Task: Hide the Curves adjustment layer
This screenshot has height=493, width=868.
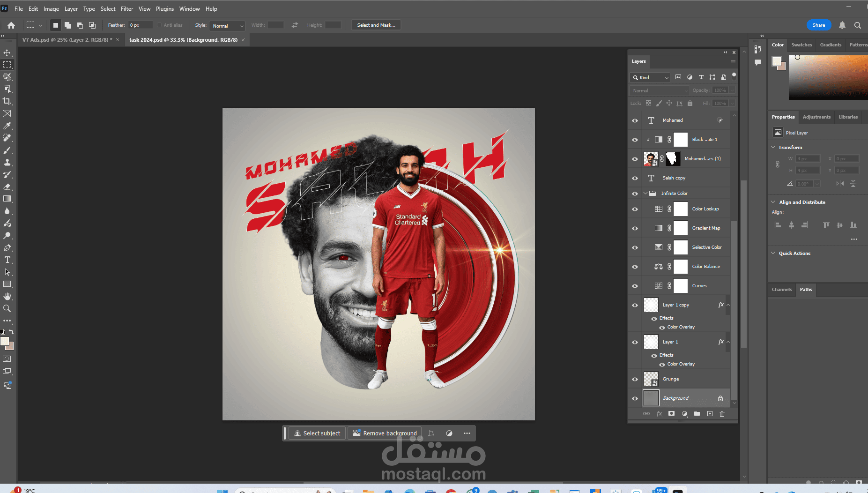Action: point(635,286)
